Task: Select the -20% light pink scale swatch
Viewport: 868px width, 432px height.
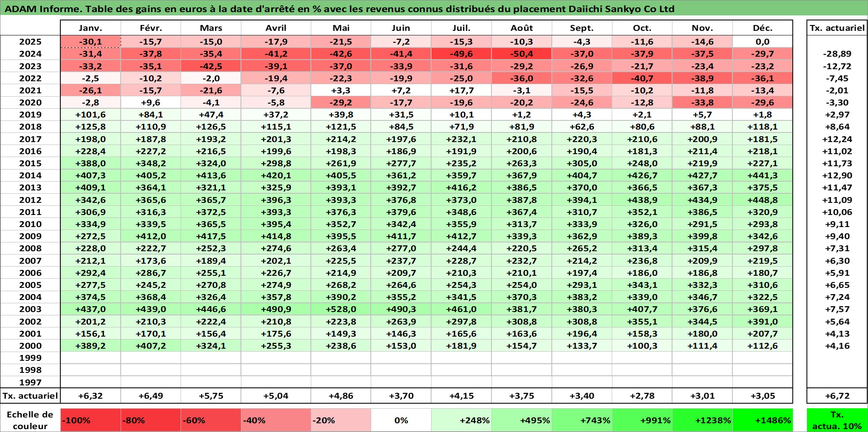Action: coord(341,420)
